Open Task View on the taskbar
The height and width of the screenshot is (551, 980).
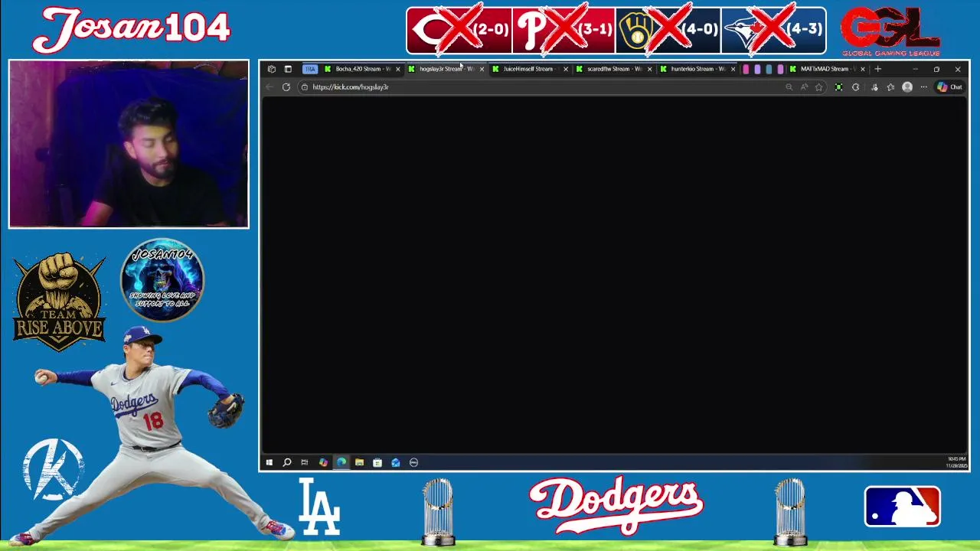(305, 462)
